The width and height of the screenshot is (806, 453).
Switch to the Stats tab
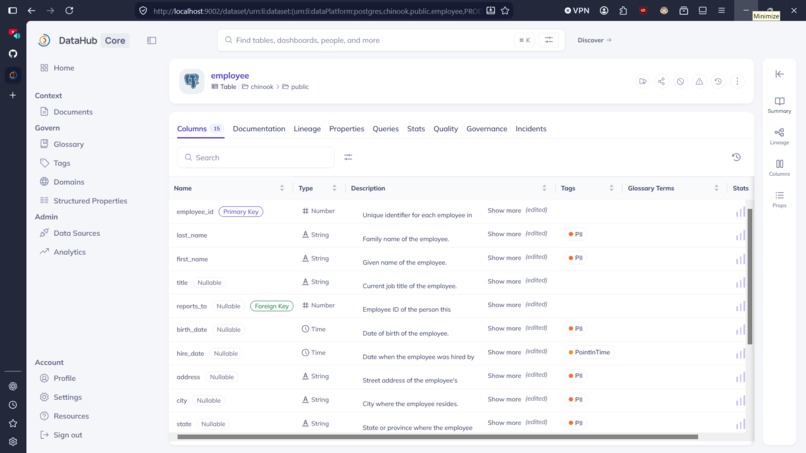(x=416, y=129)
